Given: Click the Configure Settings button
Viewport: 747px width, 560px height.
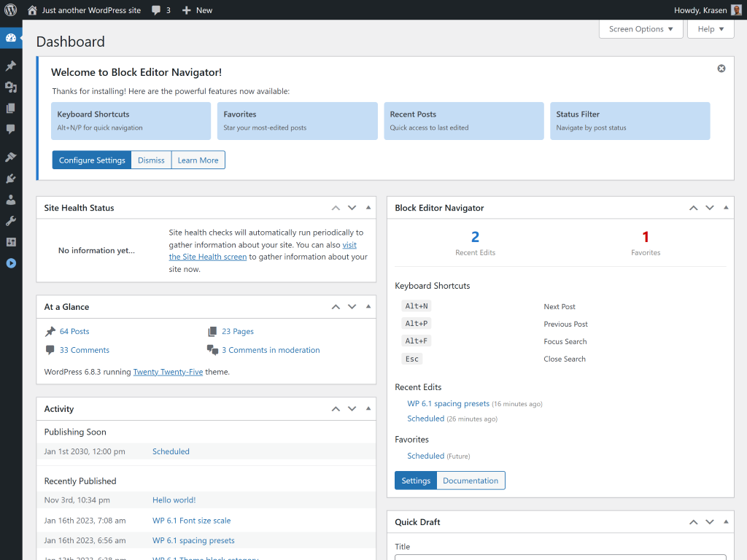Looking at the screenshot, I should [92, 160].
